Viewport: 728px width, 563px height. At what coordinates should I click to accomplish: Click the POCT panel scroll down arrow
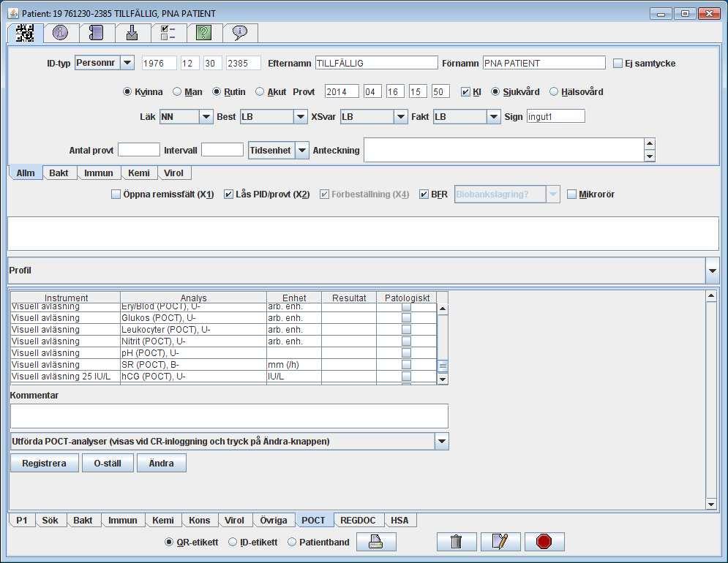[x=711, y=504]
